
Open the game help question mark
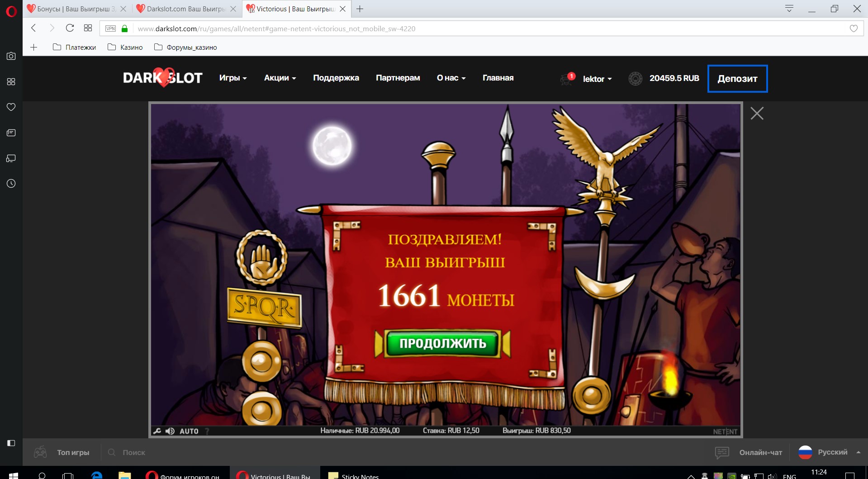click(x=207, y=431)
